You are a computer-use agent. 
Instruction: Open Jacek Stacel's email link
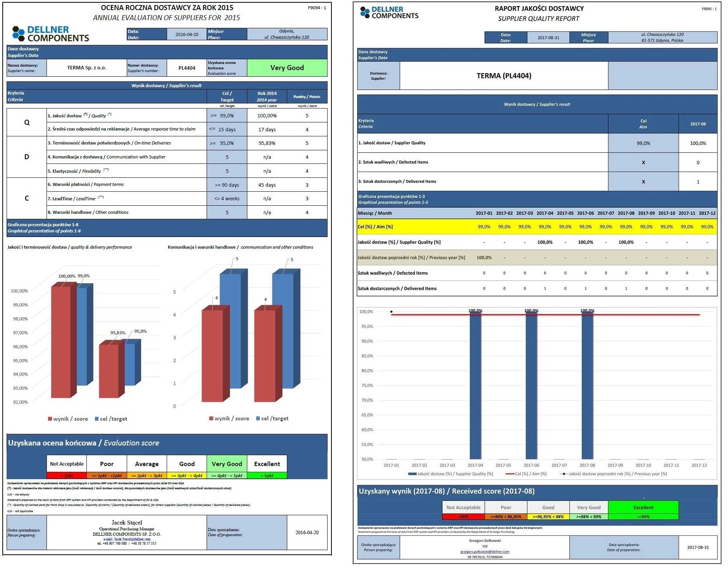(127, 539)
